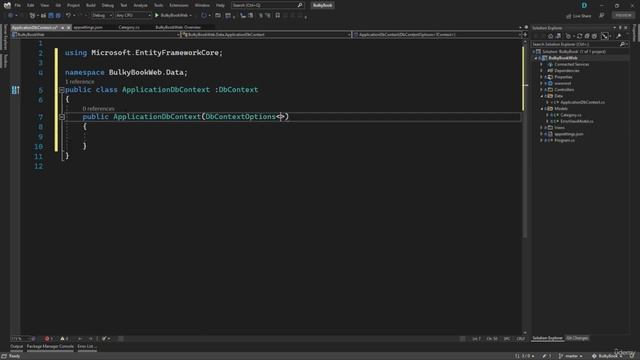Toggle the Preview Selected Items icon
This screenshot has height=360, width=640.
(x=604, y=36)
